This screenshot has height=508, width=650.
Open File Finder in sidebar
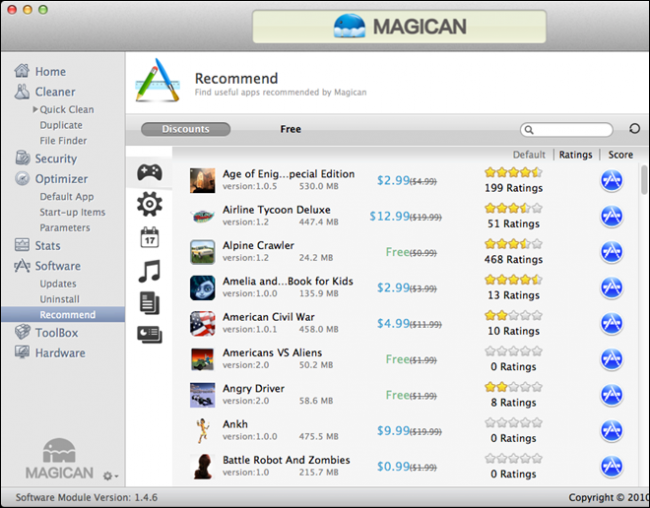point(63,141)
